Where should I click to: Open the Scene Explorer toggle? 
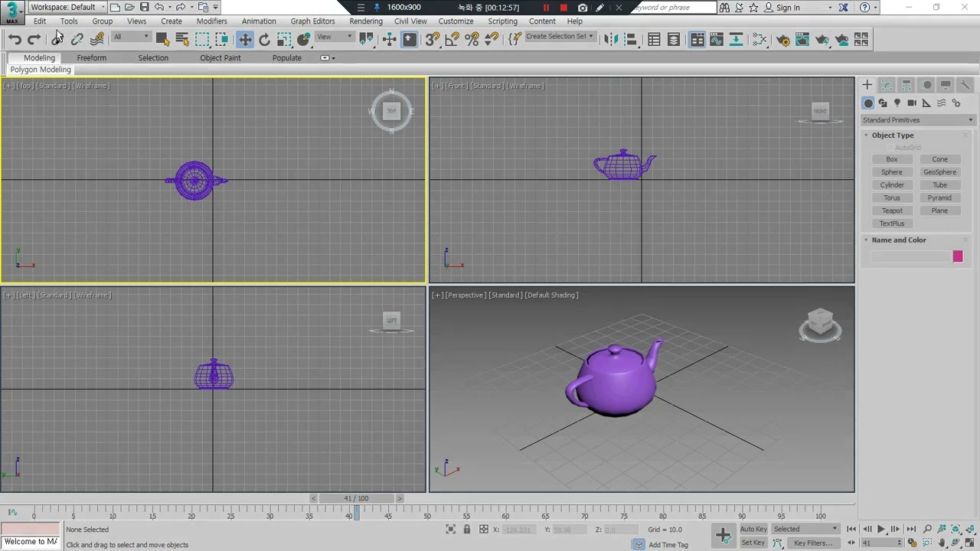[654, 39]
